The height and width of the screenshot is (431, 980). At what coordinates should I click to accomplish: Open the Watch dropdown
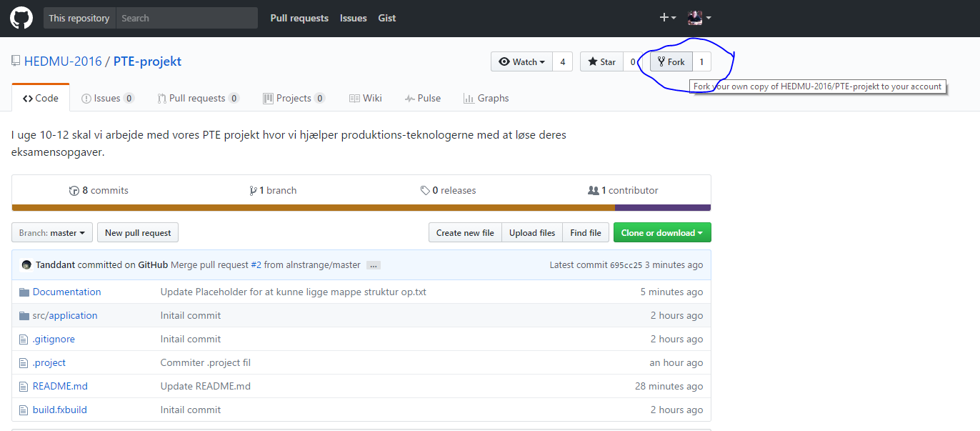[x=521, y=62]
